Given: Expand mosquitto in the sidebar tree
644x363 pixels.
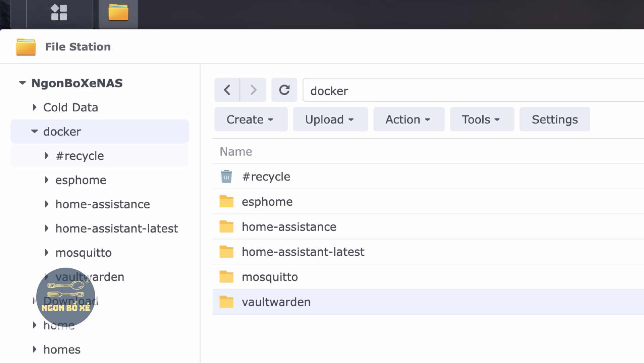Looking at the screenshot, I should click(x=47, y=252).
